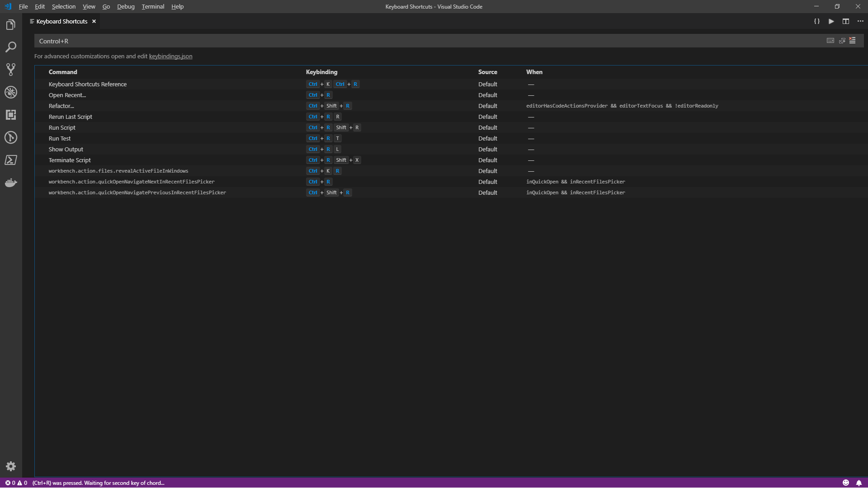Click errors and warnings count in status bar
This screenshot has width=868, height=488.
(16, 483)
